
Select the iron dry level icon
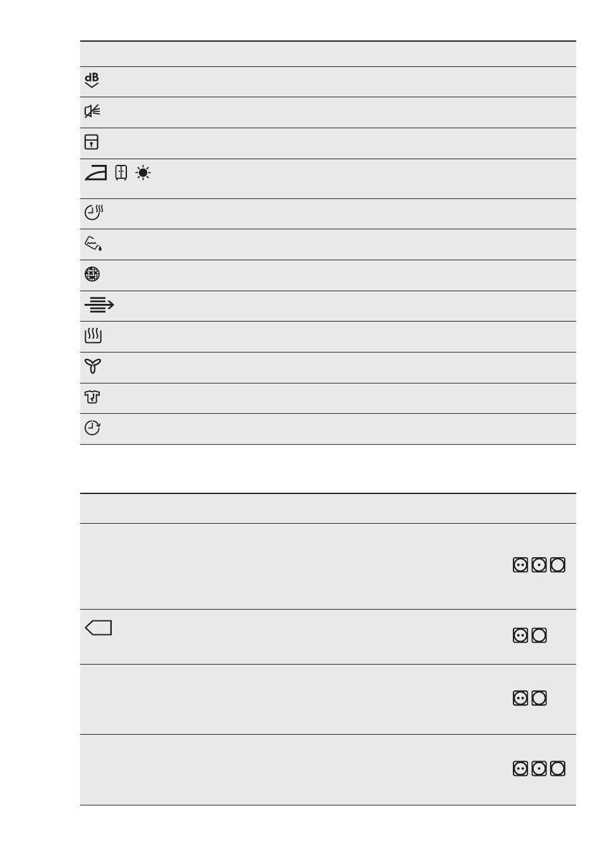coord(96,173)
